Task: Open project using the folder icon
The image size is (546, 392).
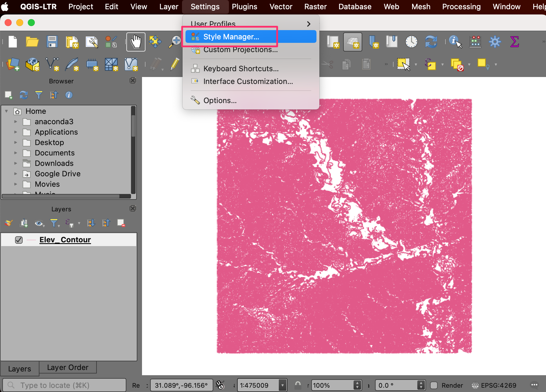Action: pos(32,42)
